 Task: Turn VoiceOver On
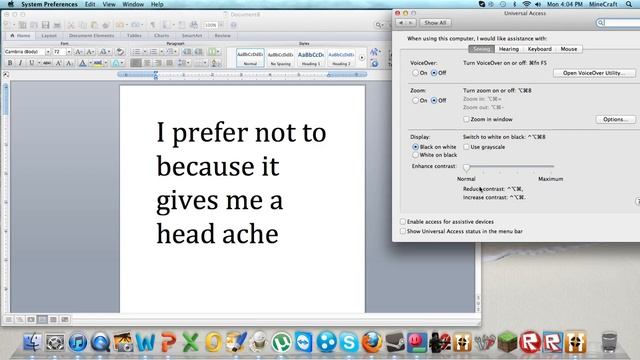[415, 73]
